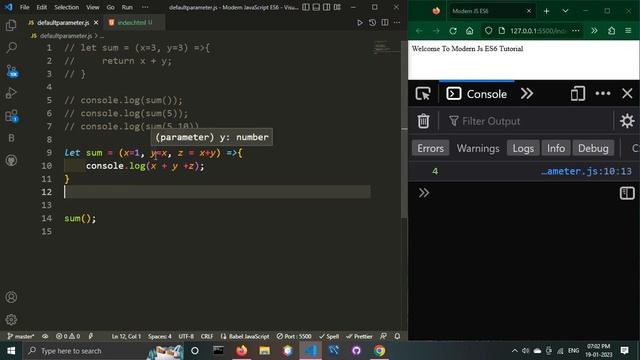The width and height of the screenshot is (640, 360).
Task: Change Spaces: 4 indentation setting
Action: (160, 336)
